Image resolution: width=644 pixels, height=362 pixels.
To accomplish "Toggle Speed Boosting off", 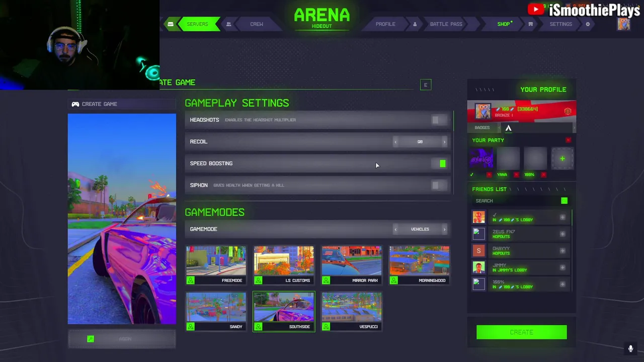I will coord(439,163).
